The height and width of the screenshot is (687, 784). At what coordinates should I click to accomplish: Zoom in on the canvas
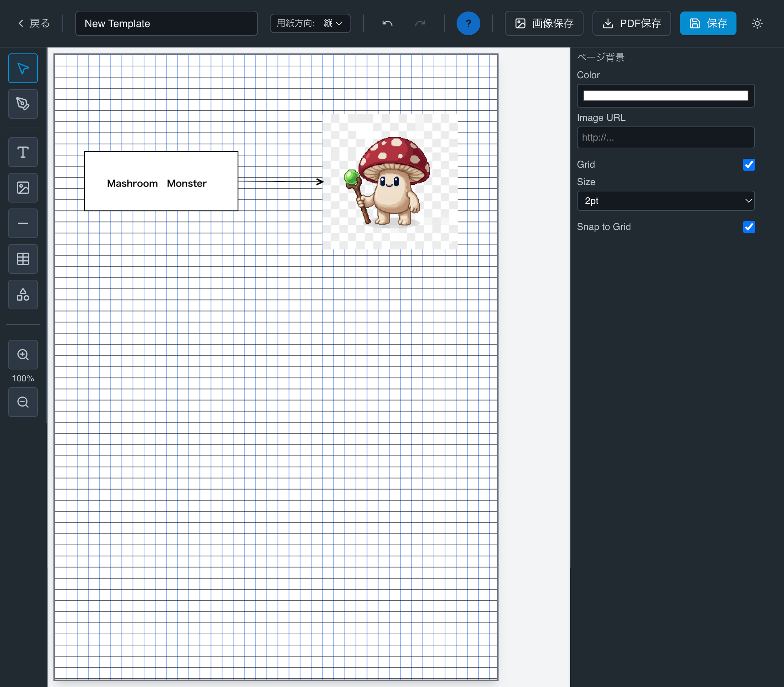23,355
